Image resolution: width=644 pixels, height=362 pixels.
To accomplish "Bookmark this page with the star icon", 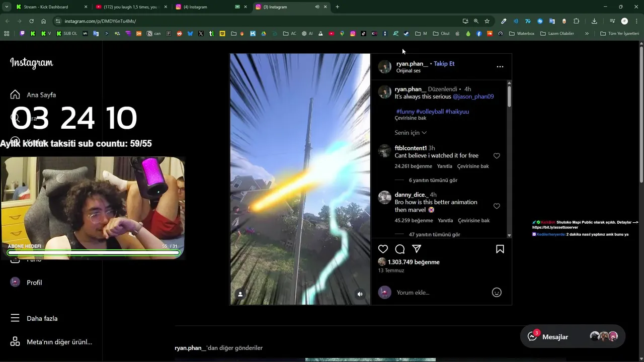I will click(487, 21).
